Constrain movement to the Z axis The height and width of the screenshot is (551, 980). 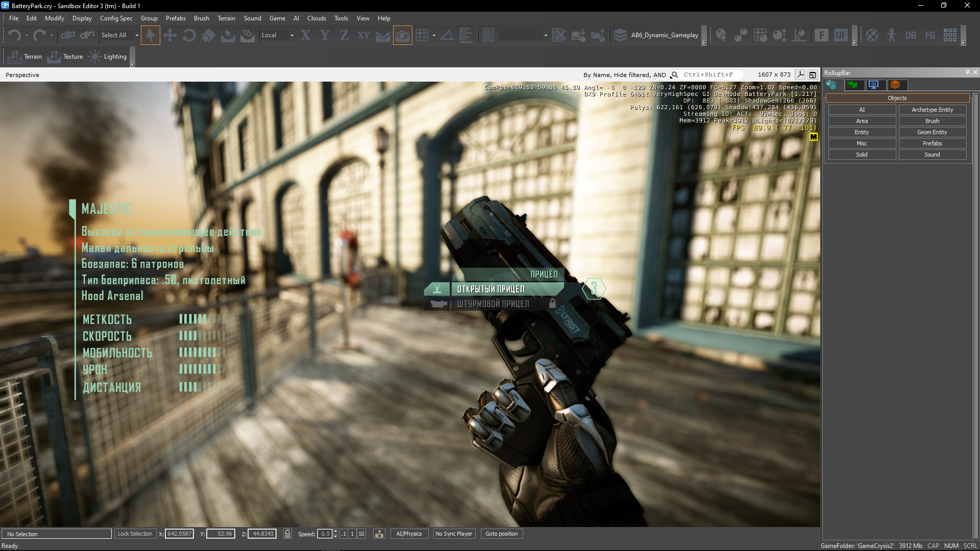pos(344,35)
